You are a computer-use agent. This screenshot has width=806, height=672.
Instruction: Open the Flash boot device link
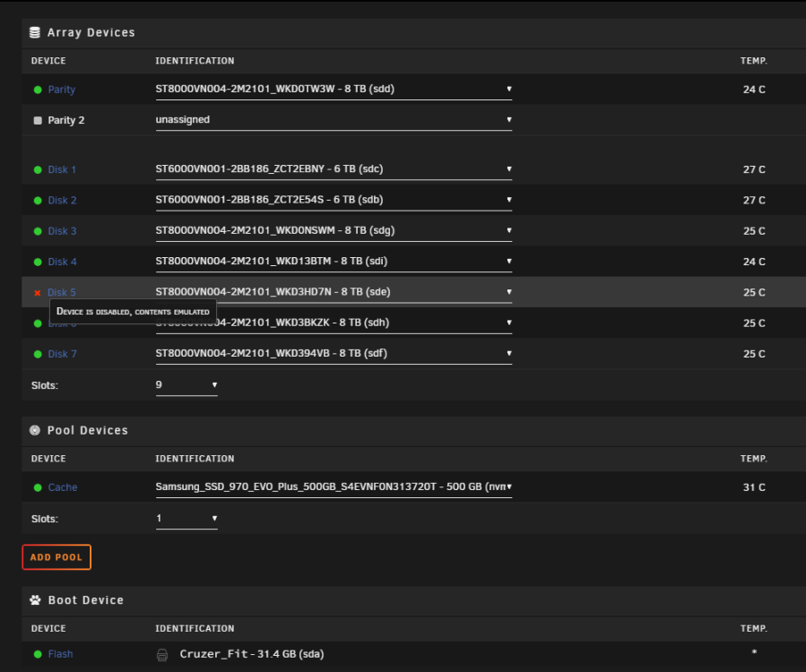(61, 654)
